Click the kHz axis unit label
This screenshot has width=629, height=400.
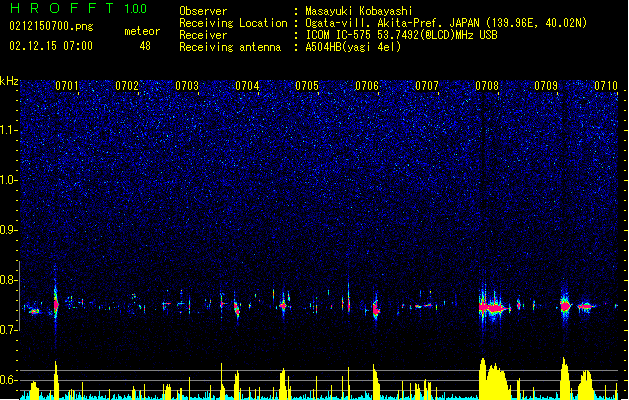tap(9, 81)
